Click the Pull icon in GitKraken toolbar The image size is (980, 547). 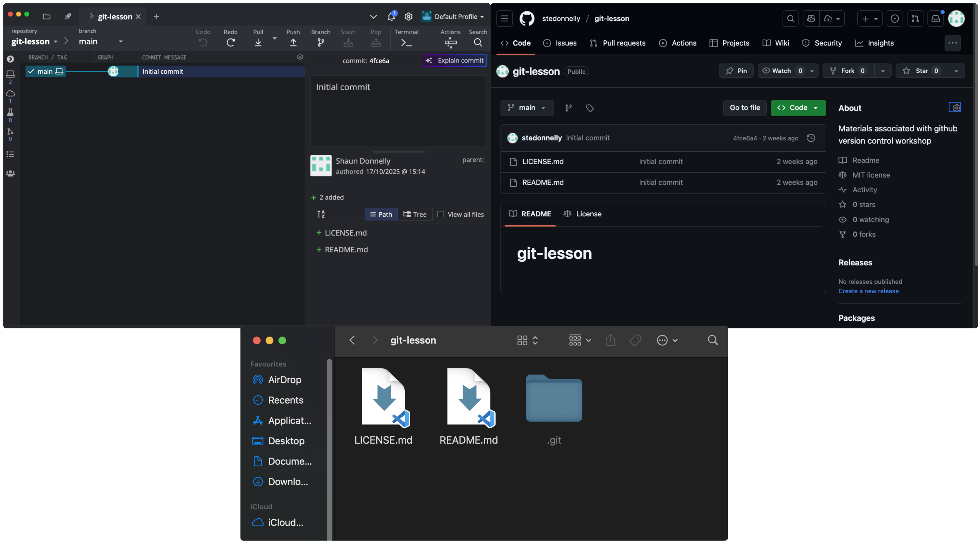[x=258, y=42]
